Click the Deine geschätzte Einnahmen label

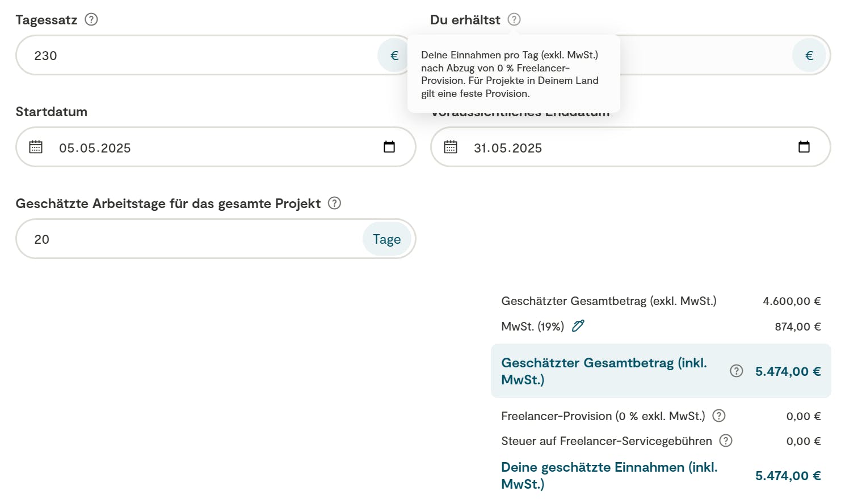(609, 475)
